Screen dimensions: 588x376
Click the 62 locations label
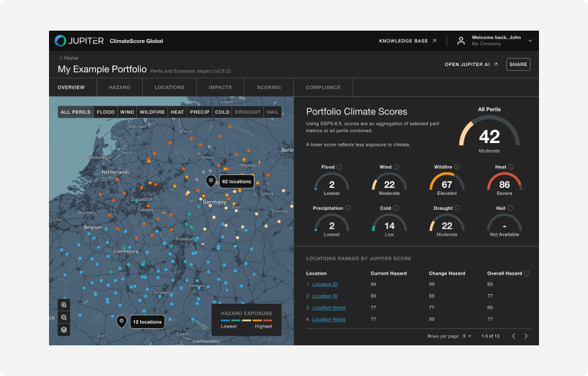[x=237, y=181]
